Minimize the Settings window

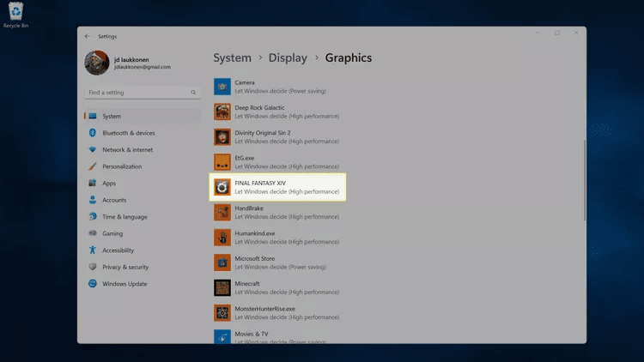click(x=538, y=33)
